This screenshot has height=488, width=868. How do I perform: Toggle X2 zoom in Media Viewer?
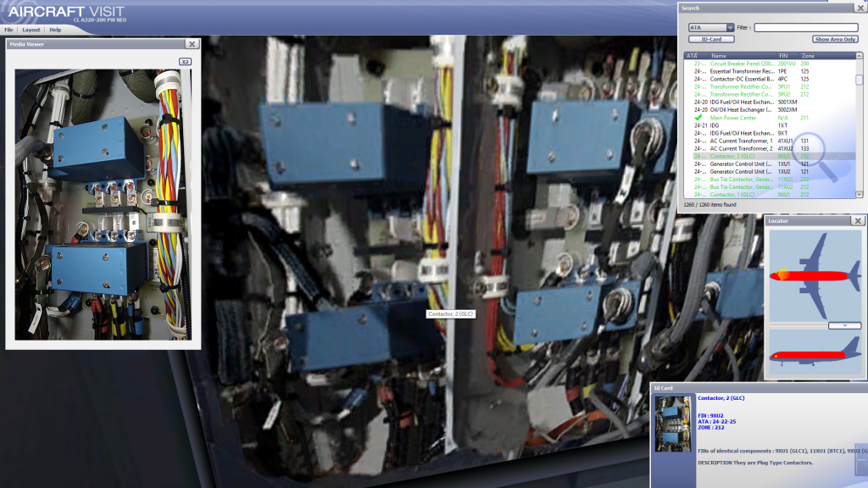[x=185, y=61]
